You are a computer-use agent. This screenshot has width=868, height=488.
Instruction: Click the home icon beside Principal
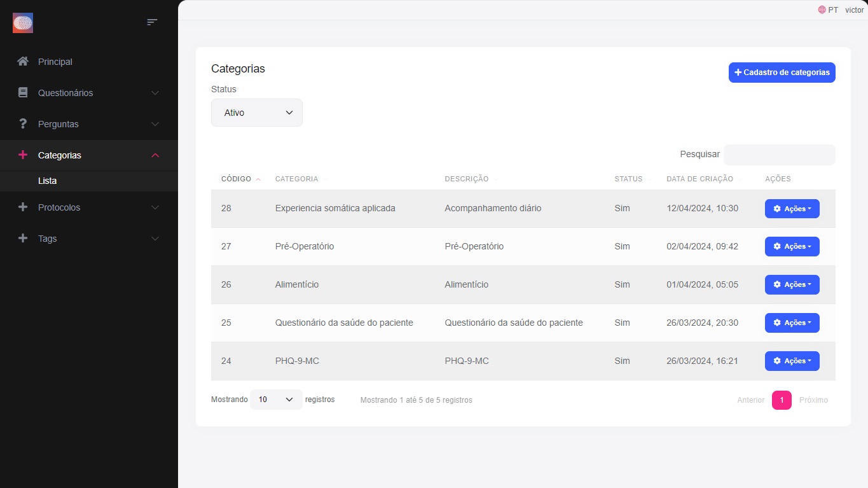(x=22, y=61)
